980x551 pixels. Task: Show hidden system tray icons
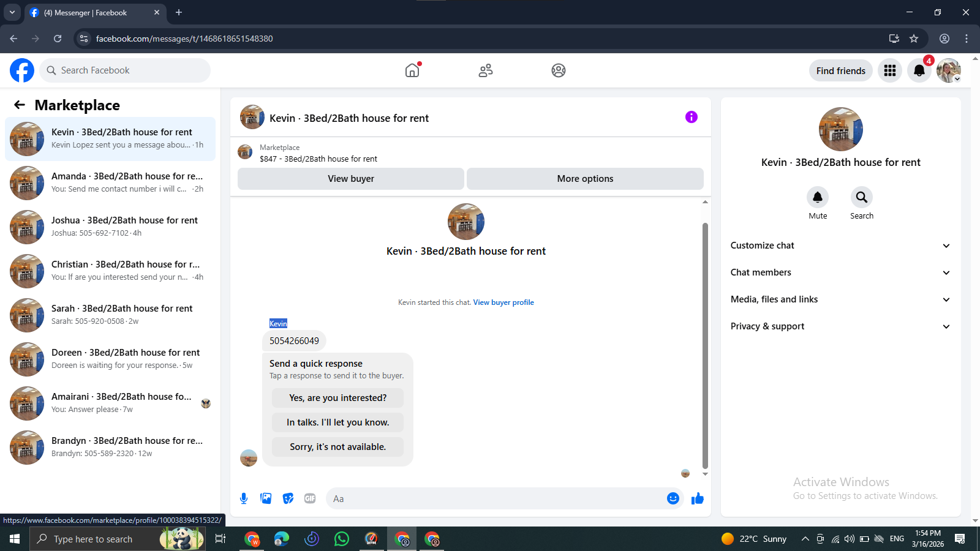tap(805, 539)
